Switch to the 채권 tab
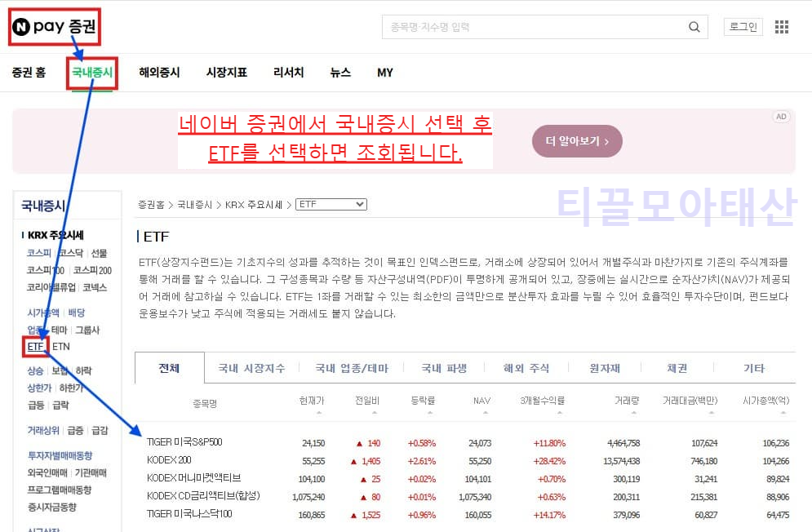Image resolution: width=812 pixels, height=532 pixels. click(677, 368)
